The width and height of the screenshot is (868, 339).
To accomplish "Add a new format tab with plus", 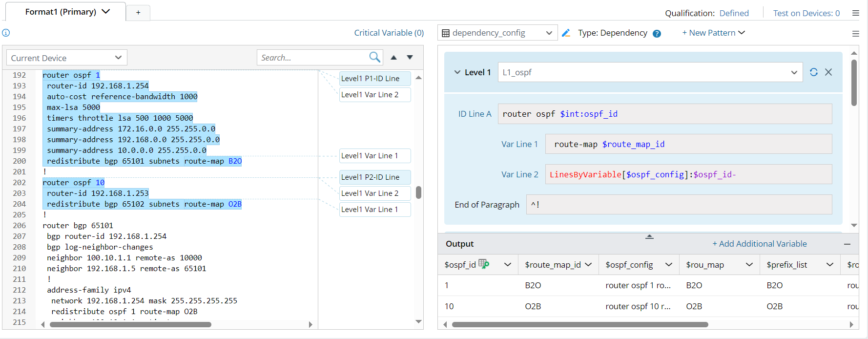I will point(138,12).
